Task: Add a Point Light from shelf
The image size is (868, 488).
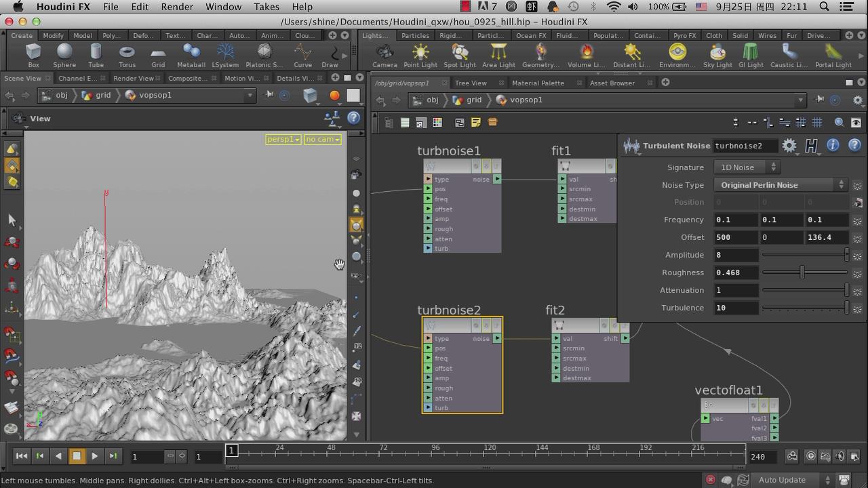Action: pyautogui.click(x=420, y=56)
